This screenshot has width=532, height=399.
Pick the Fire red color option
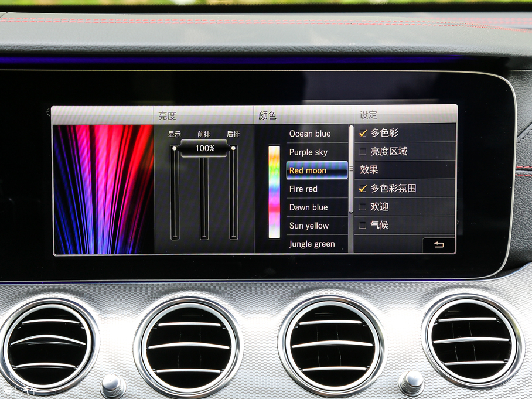point(303,189)
